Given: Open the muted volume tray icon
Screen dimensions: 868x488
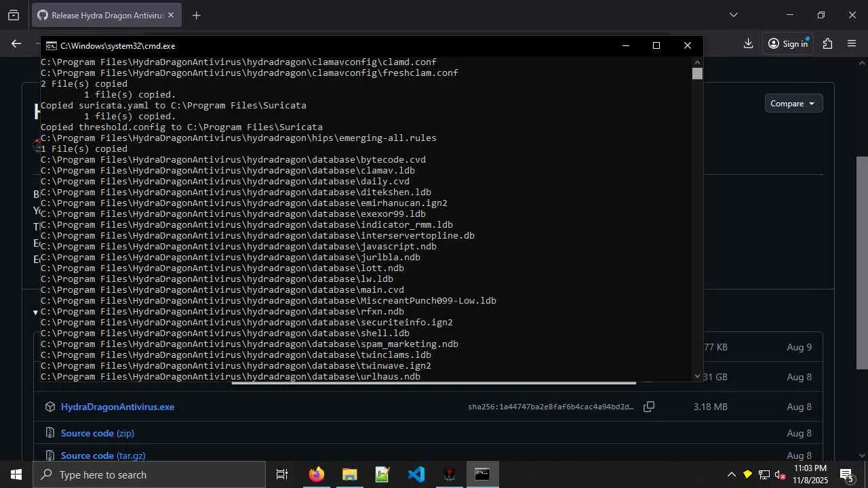Looking at the screenshot, I should click(x=780, y=474).
